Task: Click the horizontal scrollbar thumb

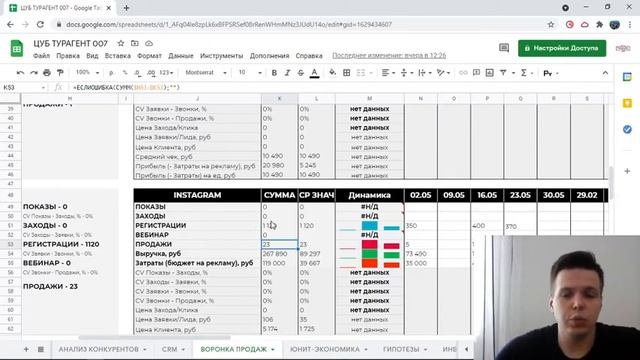Action: click(x=154, y=338)
